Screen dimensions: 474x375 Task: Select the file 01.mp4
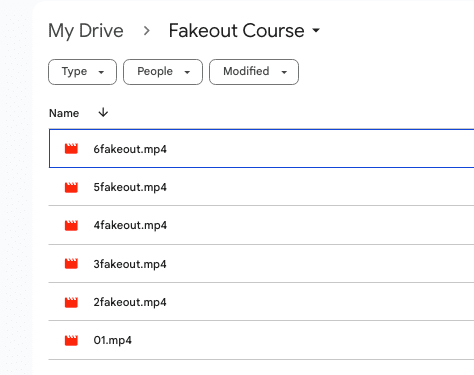[x=261, y=340]
